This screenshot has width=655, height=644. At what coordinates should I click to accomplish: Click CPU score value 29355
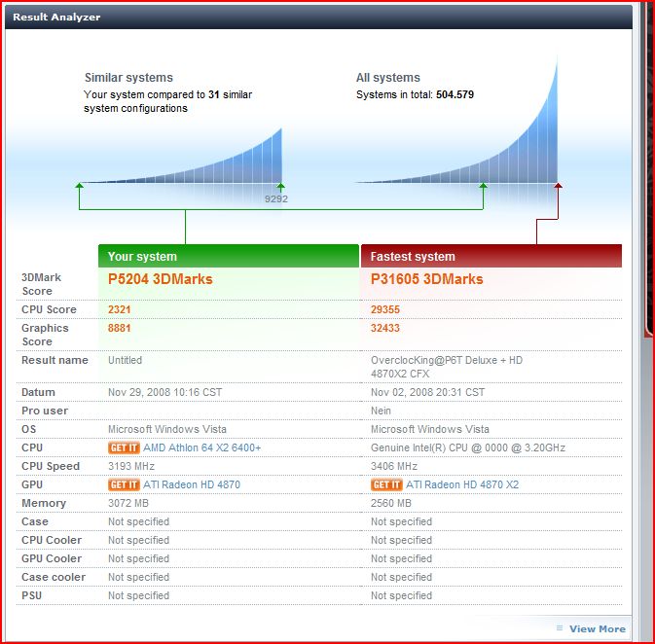coord(385,309)
